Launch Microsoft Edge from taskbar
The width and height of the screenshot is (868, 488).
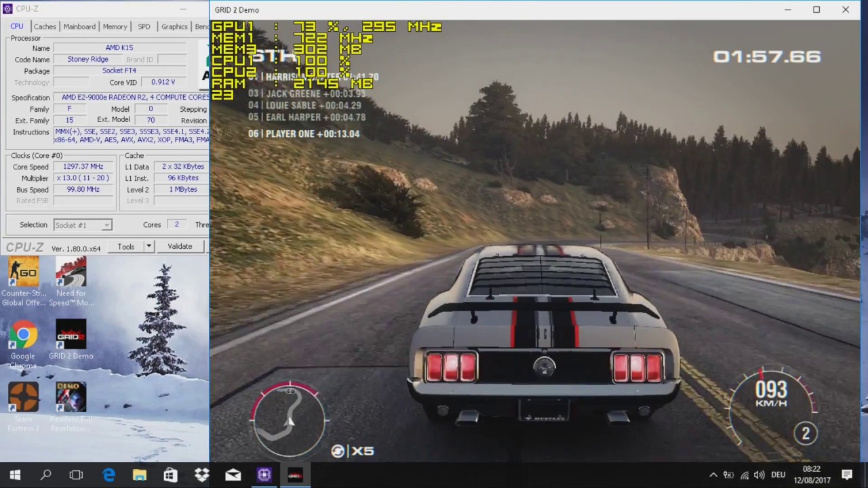click(x=108, y=475)
